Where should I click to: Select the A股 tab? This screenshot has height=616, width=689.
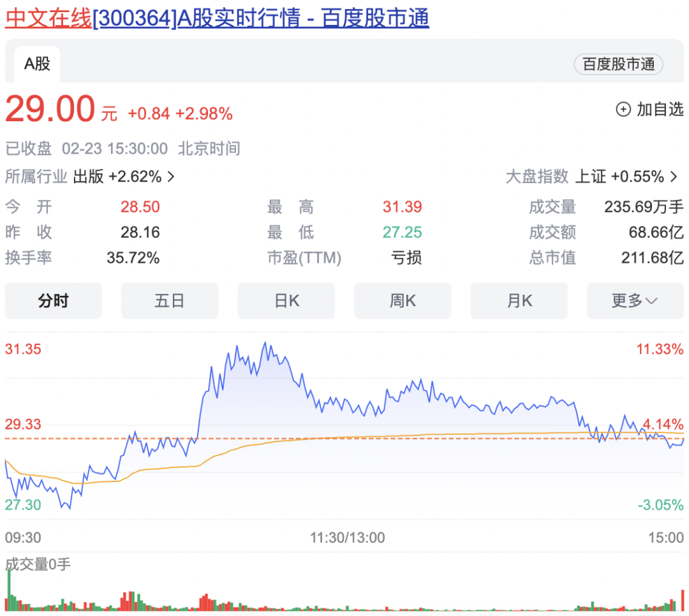point(37,64)
